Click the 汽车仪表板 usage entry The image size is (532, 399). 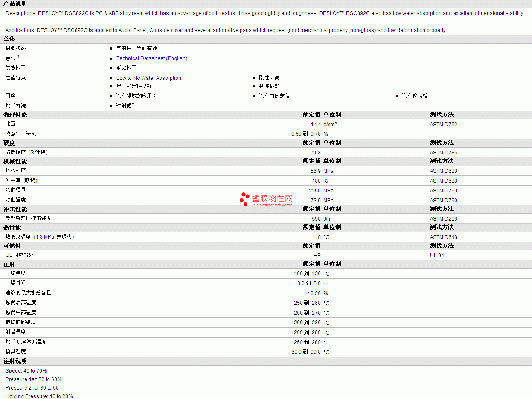415,96
